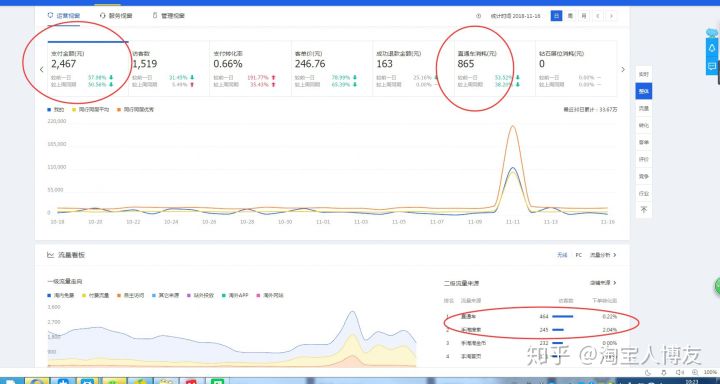Viewport: 720px width, 384px height.
Task: Select the 访客数 metric card showing 1,519
Action: click(169, 68)
